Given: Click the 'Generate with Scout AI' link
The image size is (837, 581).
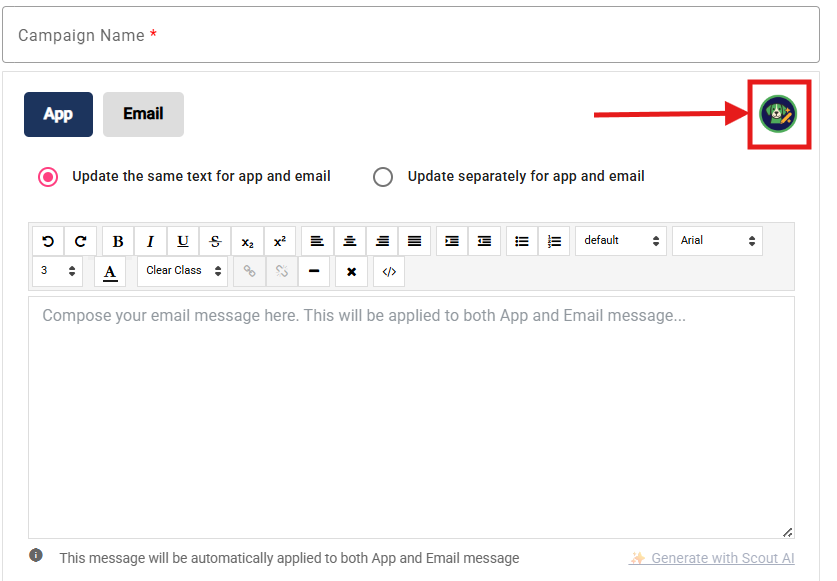Looking at the screenshot, I should point(712,558).
